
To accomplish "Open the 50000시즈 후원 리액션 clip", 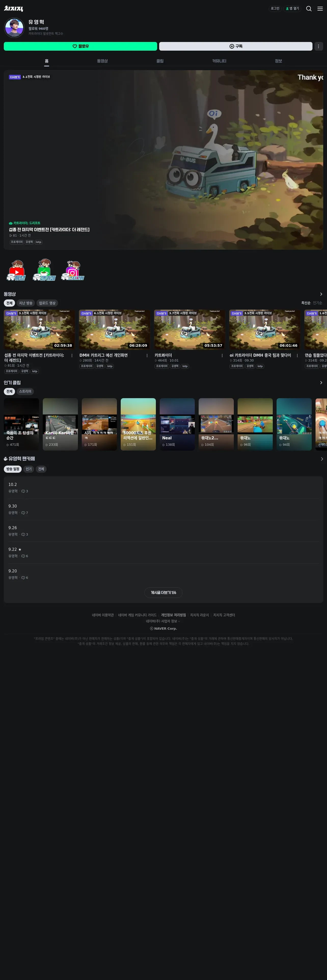I will tap(138, 424).
